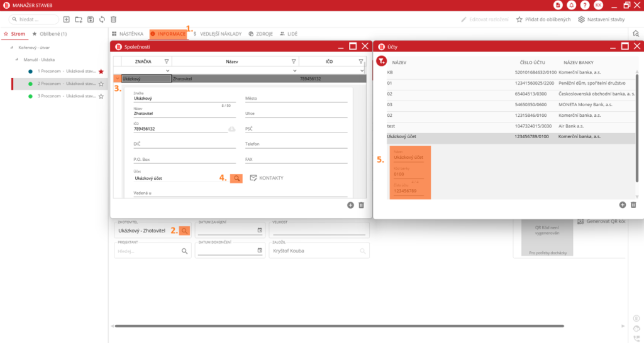644x343 pixels.
Task: Click the delete icon at bottom of Společnosti window
Action: (x=361, y=205)
